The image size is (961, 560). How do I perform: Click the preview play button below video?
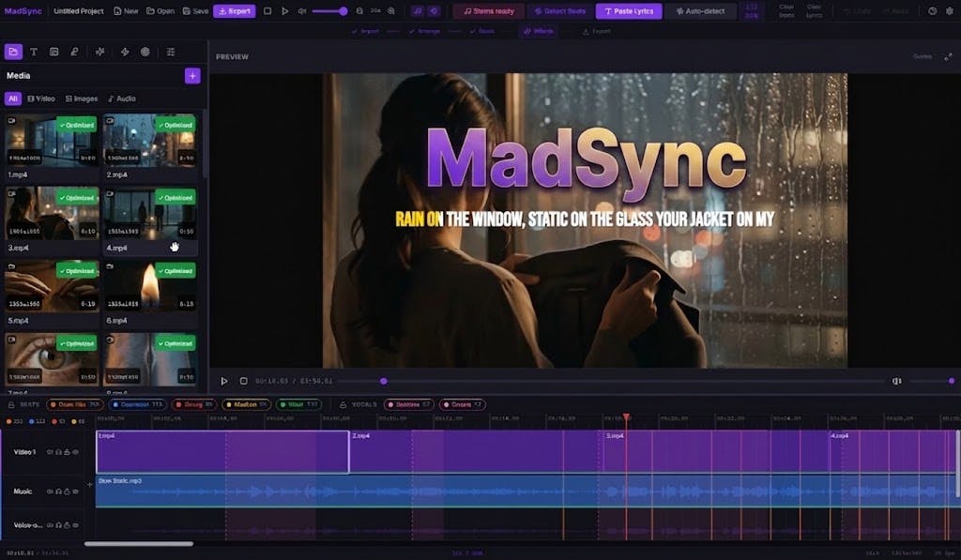[x=224, y=381]
